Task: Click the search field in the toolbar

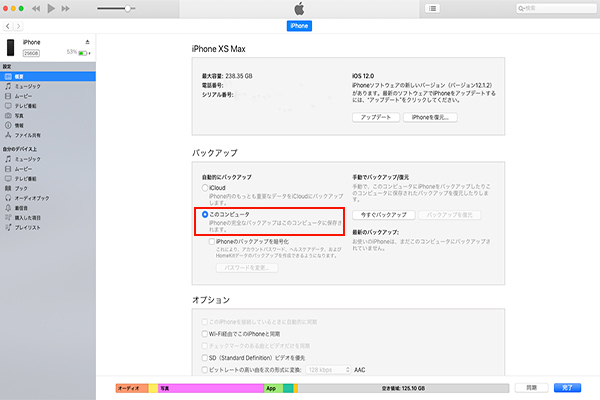Action: tap(556, 8)
